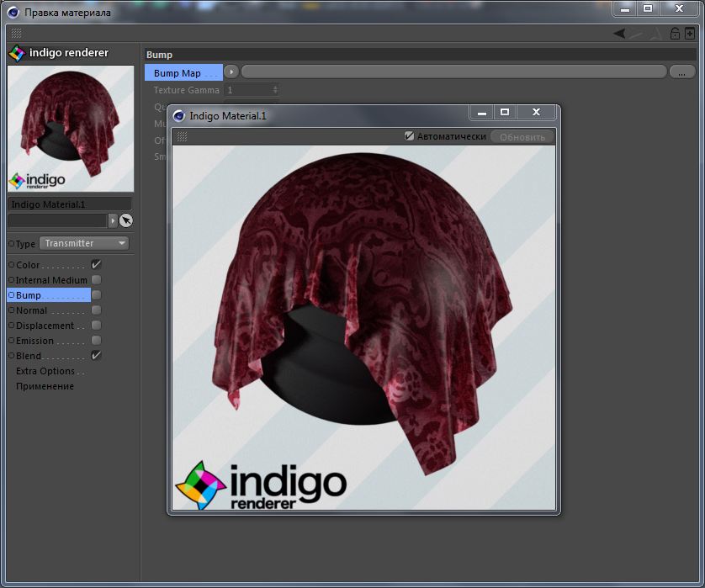Maximize the Правка материала window
Image resolution: width=705 pixels, height=588 pixels.
(648, 8)
